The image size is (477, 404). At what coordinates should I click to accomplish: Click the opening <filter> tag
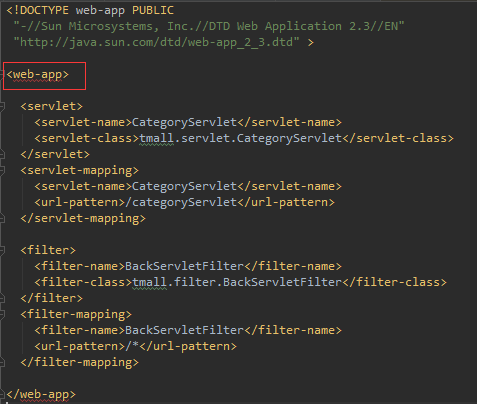(x=48, y=250)
